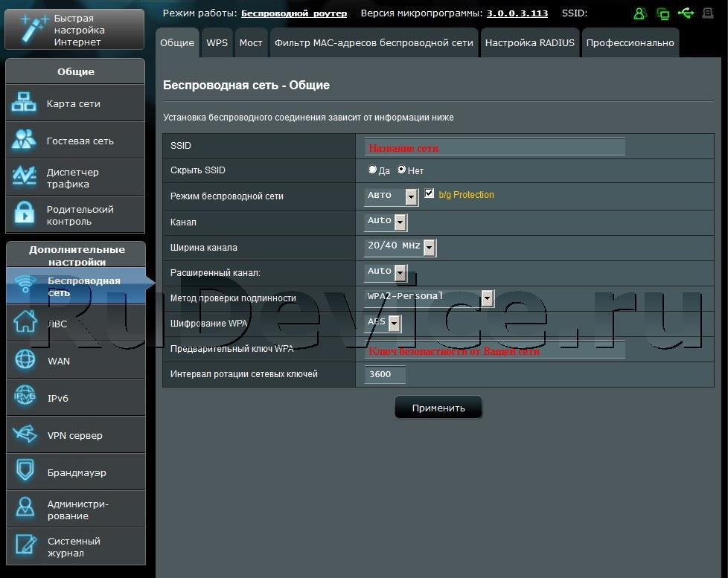
Task: Open Диспетчер трафика in sidebar
Action: [75, 177]
